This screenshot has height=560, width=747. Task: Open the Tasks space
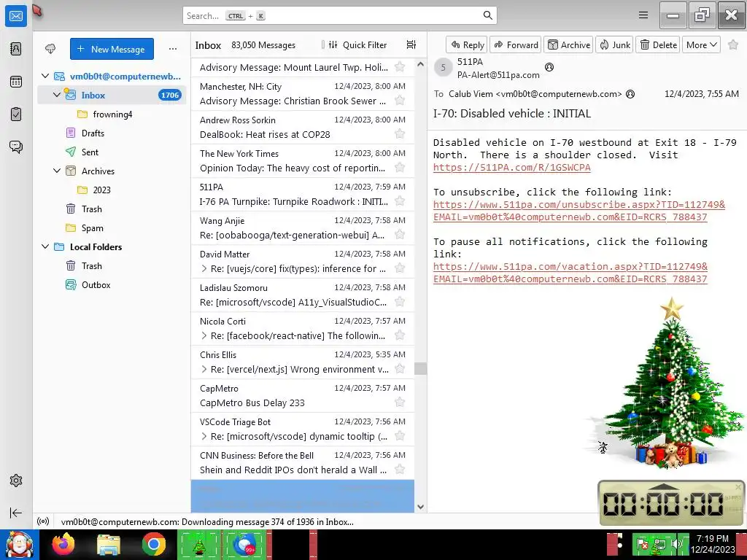point(16,114)
